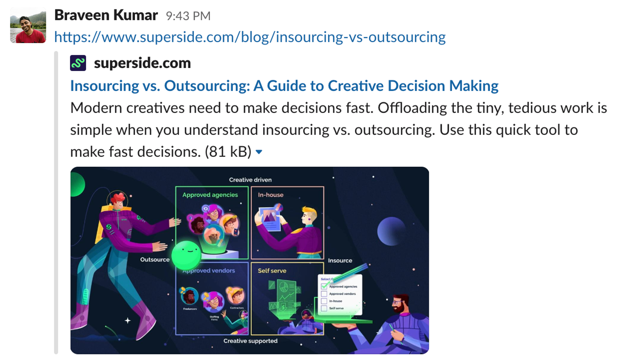This screenshot has height=364, width=632.
Task: Collapse the link preview with the chevron
Action: 259,152
